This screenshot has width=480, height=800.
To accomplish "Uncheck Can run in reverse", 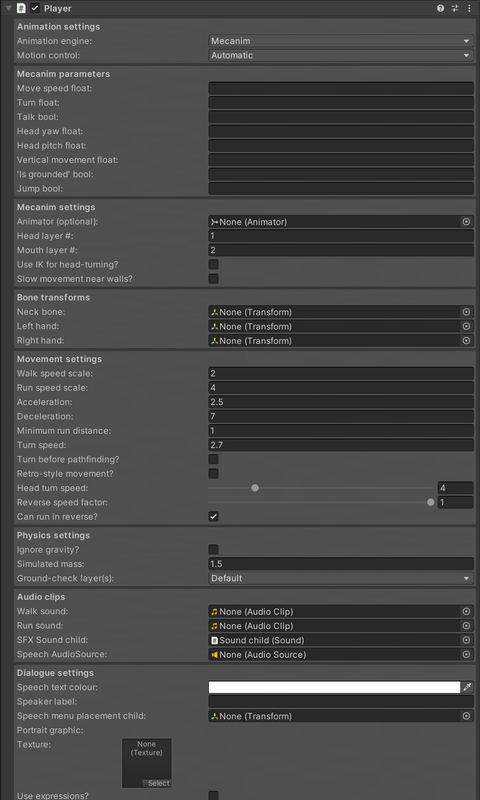I will tap(214, 516).
